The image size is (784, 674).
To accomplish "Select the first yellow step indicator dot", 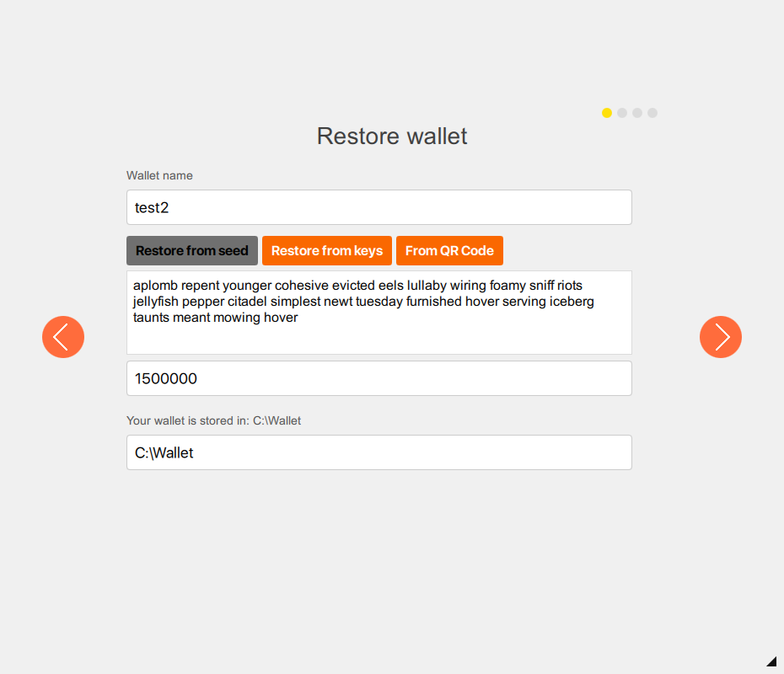I will click(607, 112).
